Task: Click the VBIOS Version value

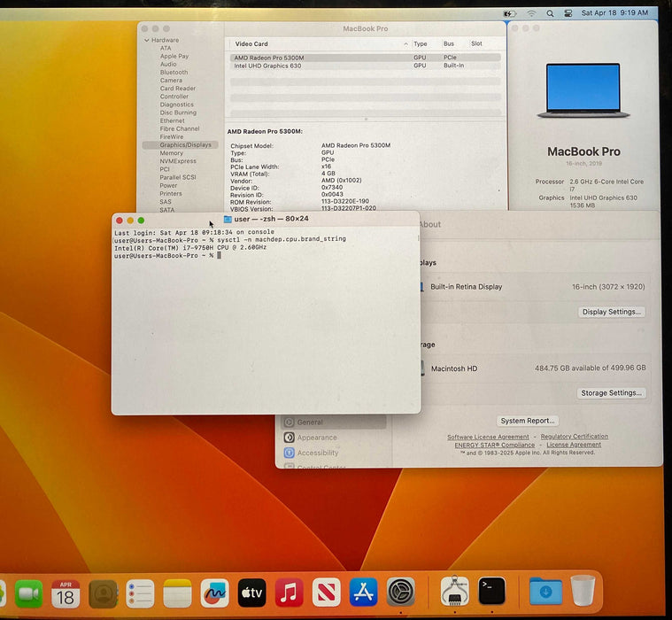Action: [349, 208]
